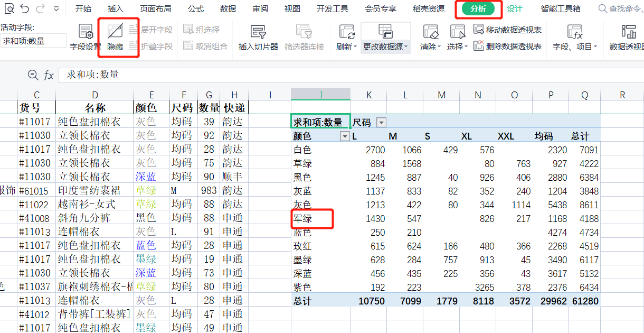
Task: Switch to the 设计 design tab
Action: (x=514, y=9)
